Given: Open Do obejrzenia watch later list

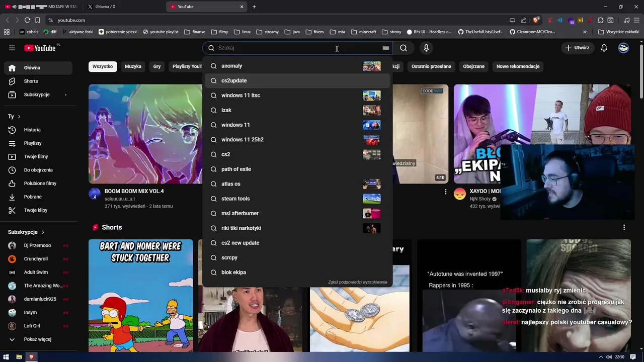Looking at the screenshot, I should [38, 170].
